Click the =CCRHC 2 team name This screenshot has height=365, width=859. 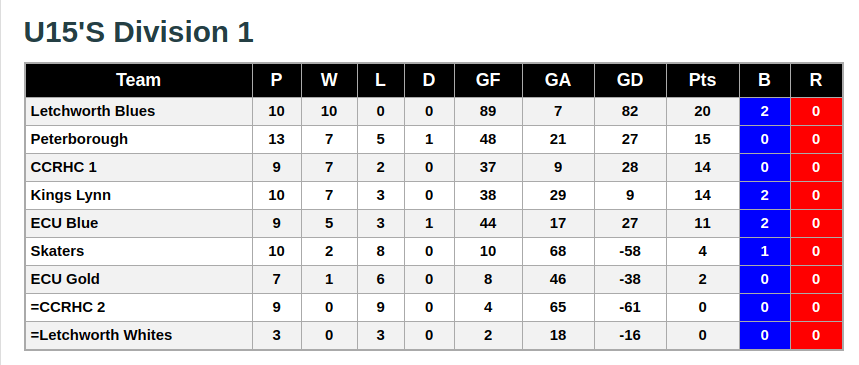(68, 307)
